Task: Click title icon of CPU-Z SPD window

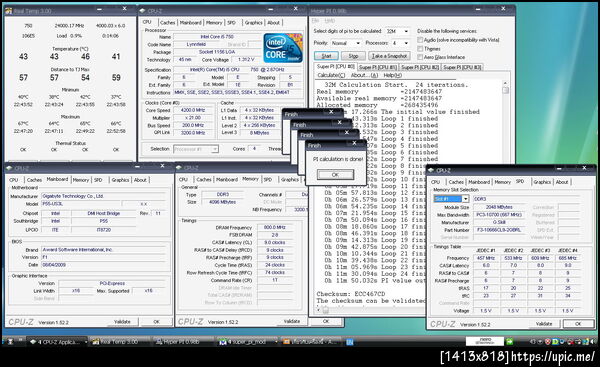Action: (x=431, y=170)
